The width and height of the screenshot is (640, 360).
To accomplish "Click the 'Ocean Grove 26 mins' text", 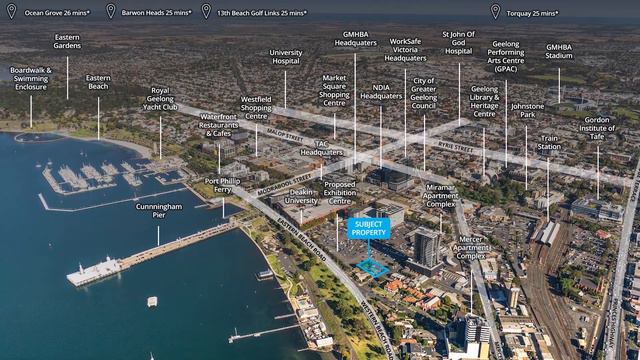I will 57,13.
